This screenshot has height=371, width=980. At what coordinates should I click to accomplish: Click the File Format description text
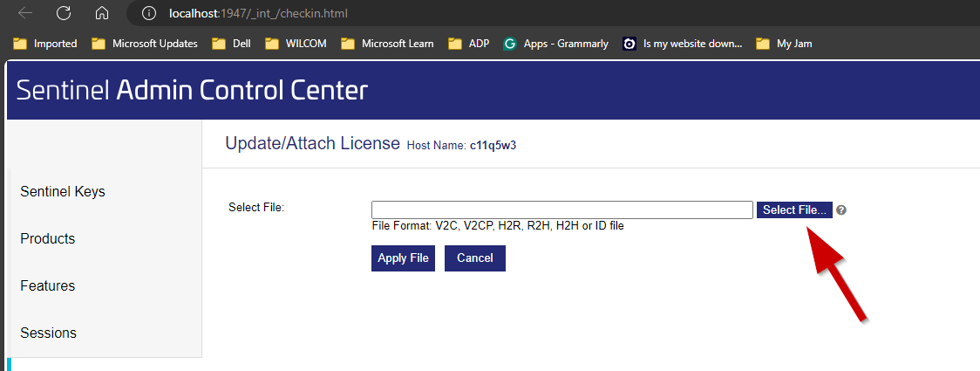click(x=498, y=226)
